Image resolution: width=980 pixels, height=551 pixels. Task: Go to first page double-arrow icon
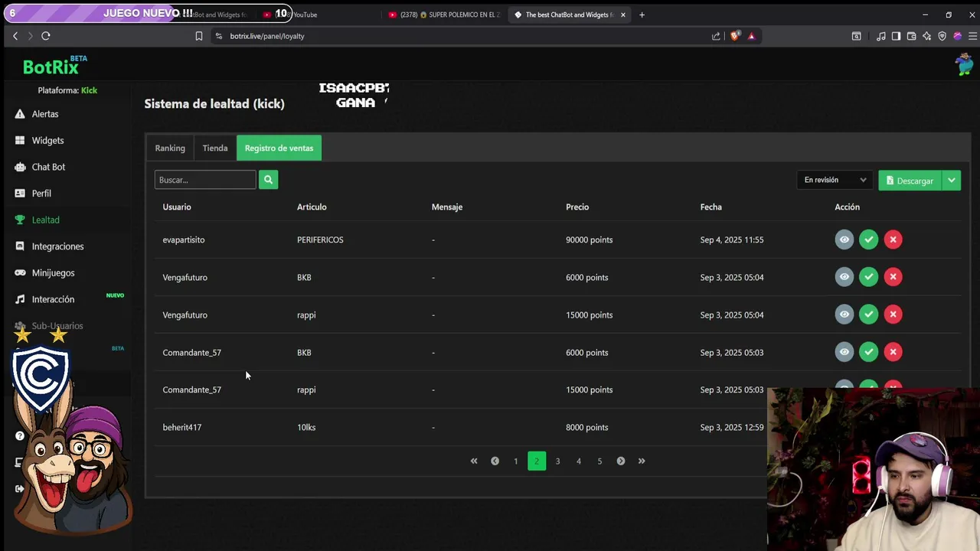[474, 461]
